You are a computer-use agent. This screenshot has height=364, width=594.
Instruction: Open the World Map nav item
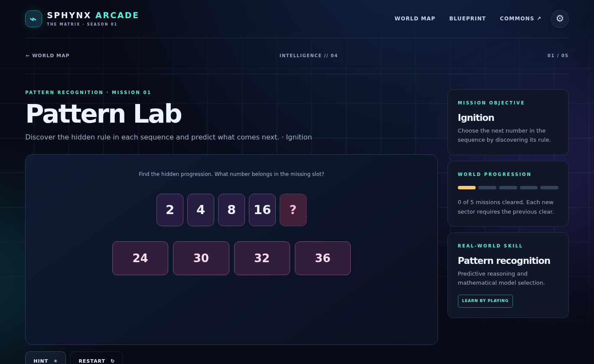coord(415,19)
